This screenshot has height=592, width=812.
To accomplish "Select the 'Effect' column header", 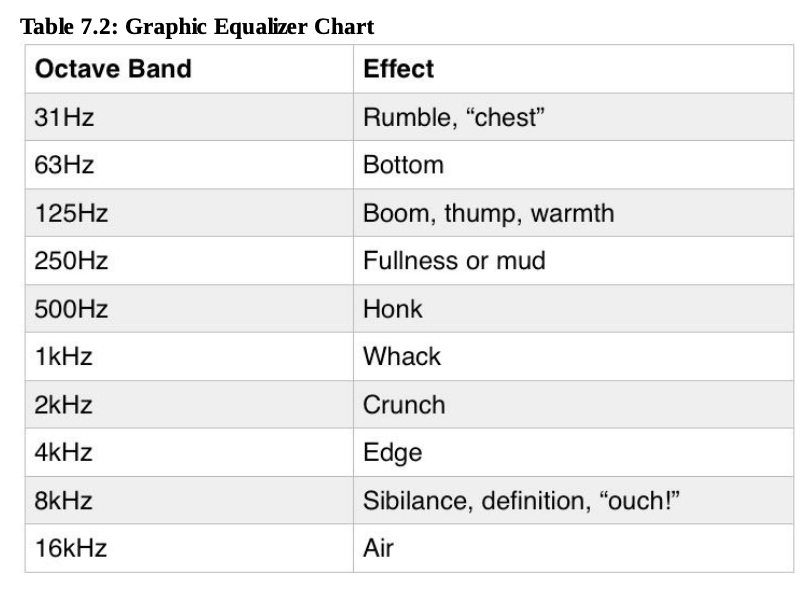I will tap(398, 69).
